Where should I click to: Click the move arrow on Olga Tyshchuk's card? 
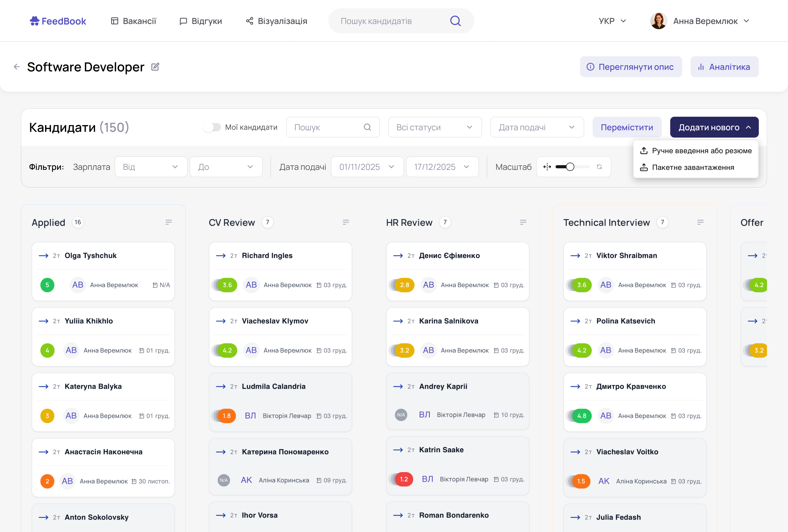[44, 256]
